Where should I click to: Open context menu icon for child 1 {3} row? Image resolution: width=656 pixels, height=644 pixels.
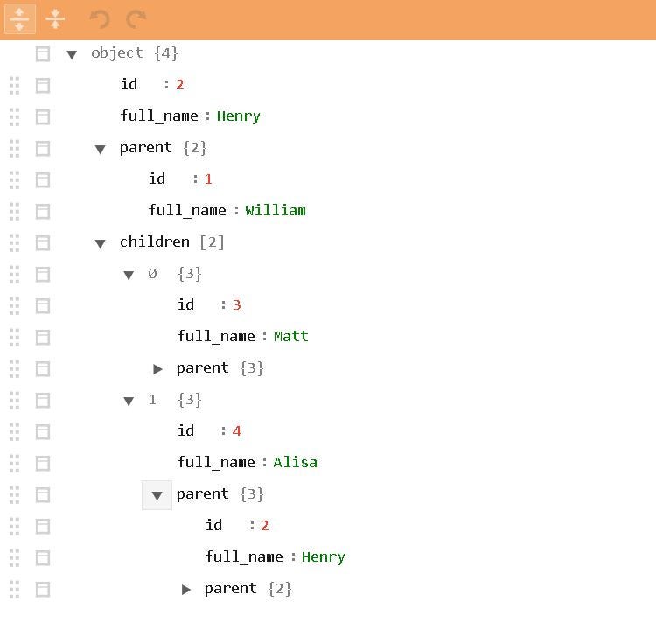pyautogui.click(x=43, y=401)
